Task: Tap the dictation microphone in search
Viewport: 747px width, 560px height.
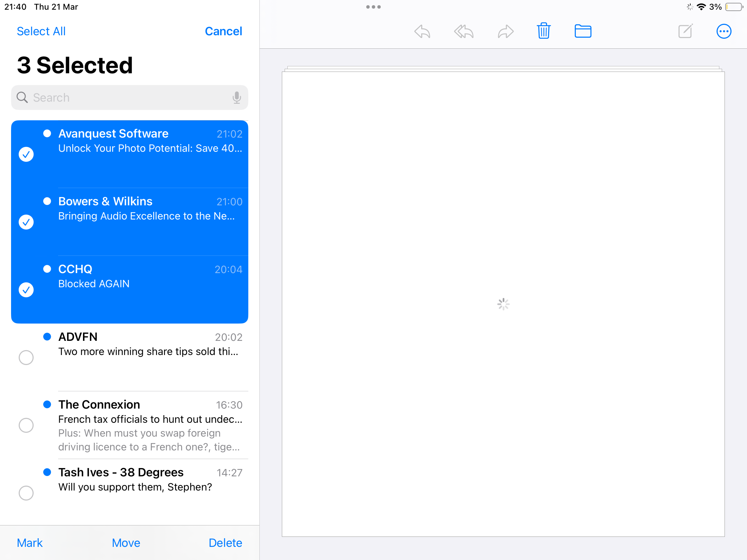Action: (237, 97)
